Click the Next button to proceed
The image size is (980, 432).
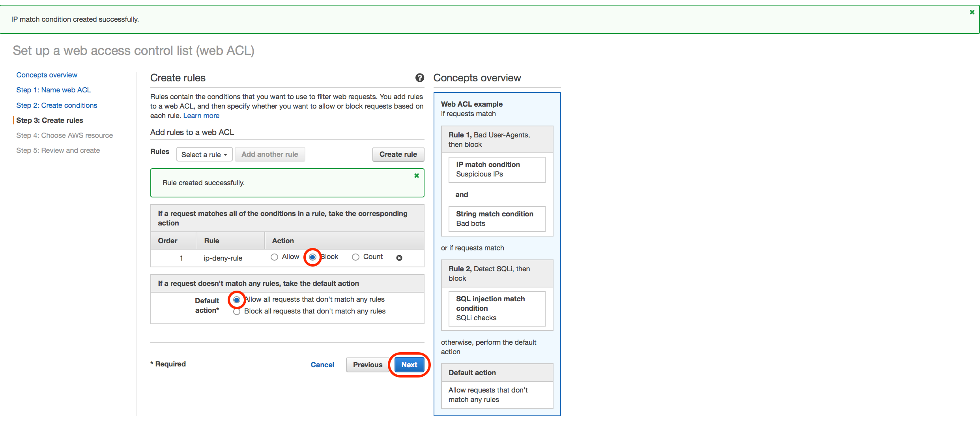point(409,364)
